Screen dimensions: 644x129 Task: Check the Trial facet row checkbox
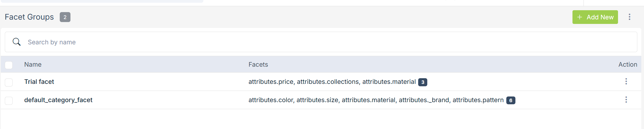pos(9,82)
